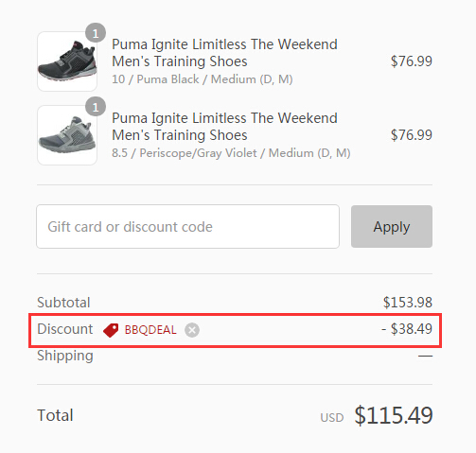This screenshot has height=453, width=476.
Task: Open the Puma Black shoe thumbnail
Action: pos(67,61)
